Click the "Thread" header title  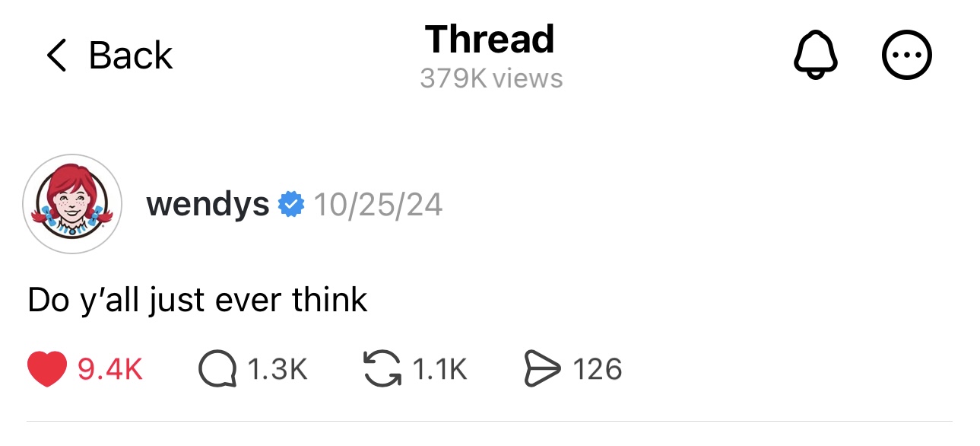pyautogui.click(x=490, y=40)
